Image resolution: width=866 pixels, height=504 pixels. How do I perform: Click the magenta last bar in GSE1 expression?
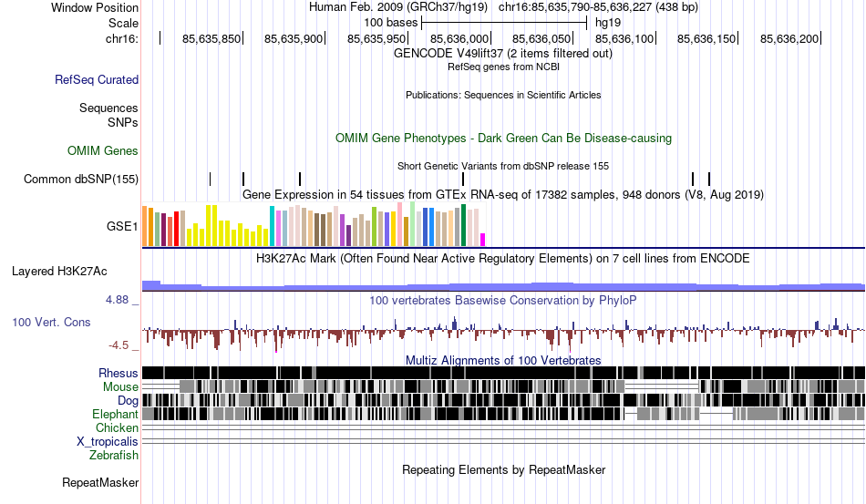(483, 240)
